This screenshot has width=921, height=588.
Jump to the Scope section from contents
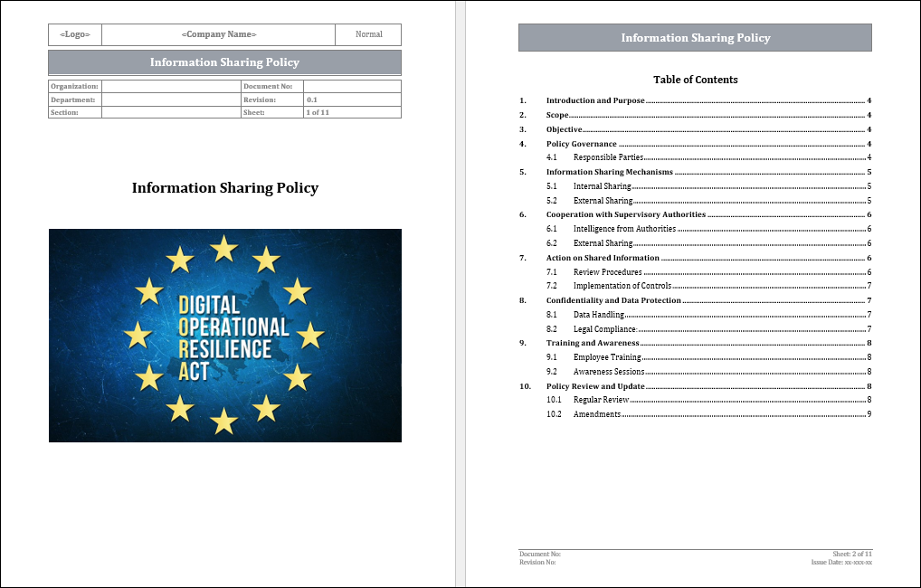coord(557,115)
